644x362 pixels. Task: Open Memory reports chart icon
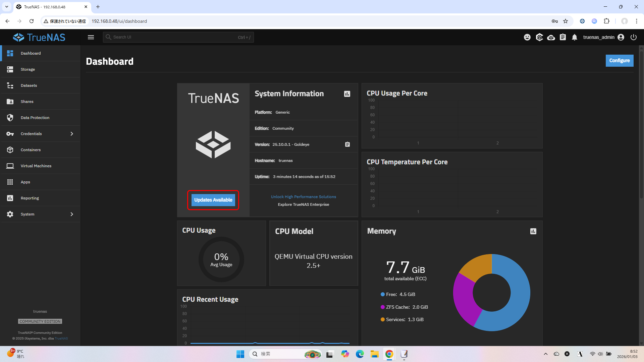coord(533,231)
